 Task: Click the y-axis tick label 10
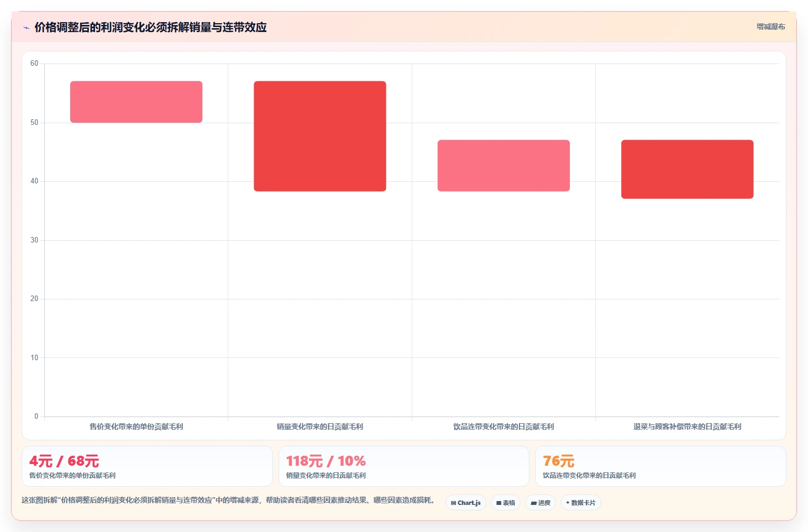[34, 358]
